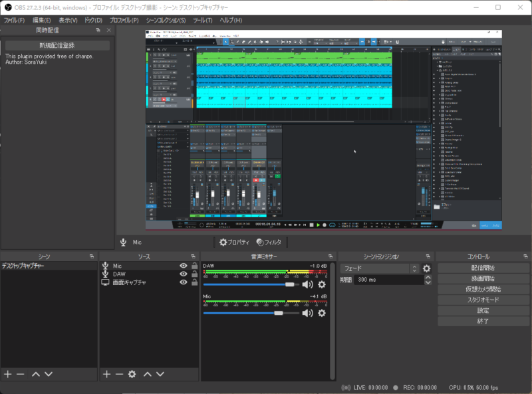Open the ドック(D) menu

coord(93,21)
